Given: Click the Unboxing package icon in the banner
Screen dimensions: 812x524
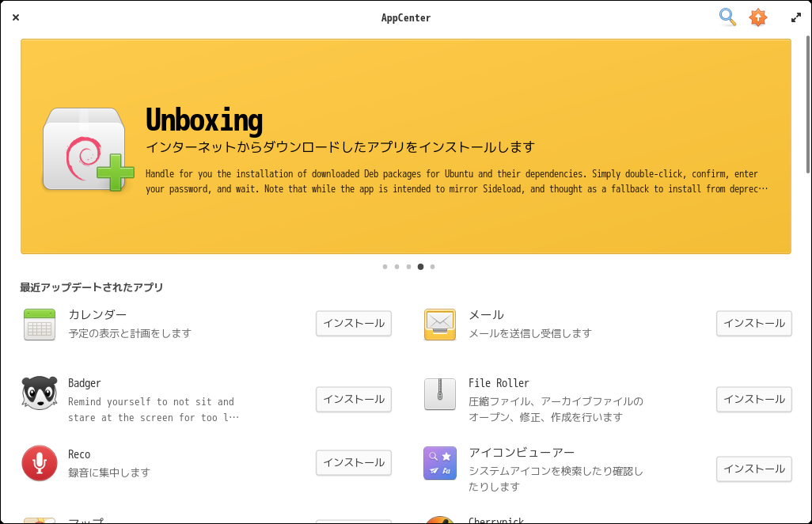Looking at the screenshot, I should [x=89, y=150].
